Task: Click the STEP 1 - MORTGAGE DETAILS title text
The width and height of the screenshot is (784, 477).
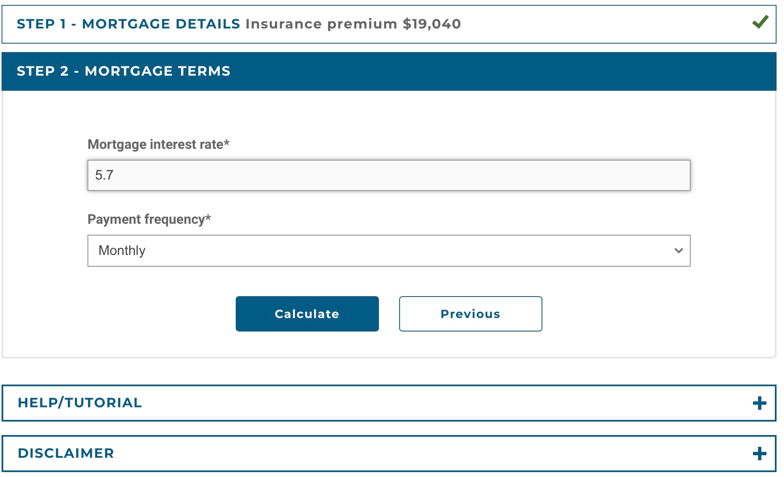Action: click(128, 24)
